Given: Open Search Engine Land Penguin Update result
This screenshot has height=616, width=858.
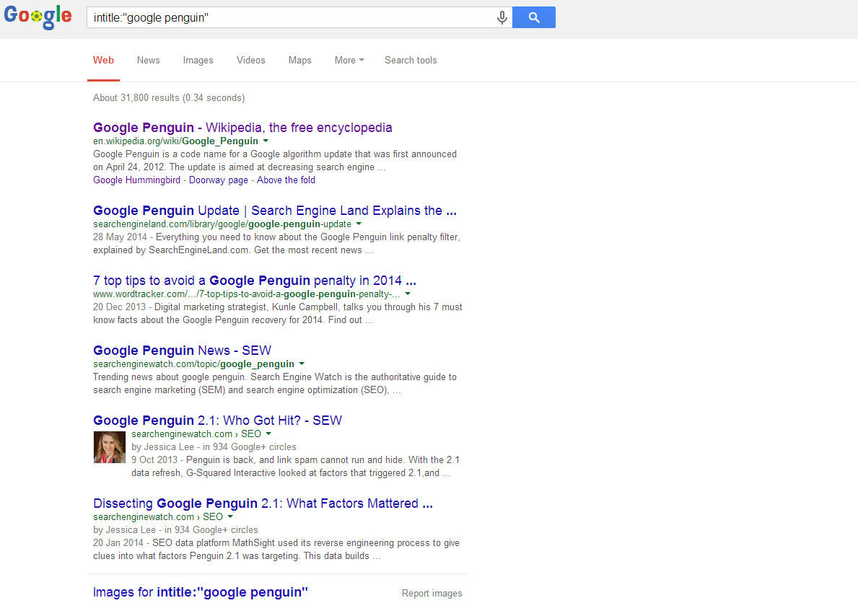Looking at the screenshot, I should click(x=275, y=211).
